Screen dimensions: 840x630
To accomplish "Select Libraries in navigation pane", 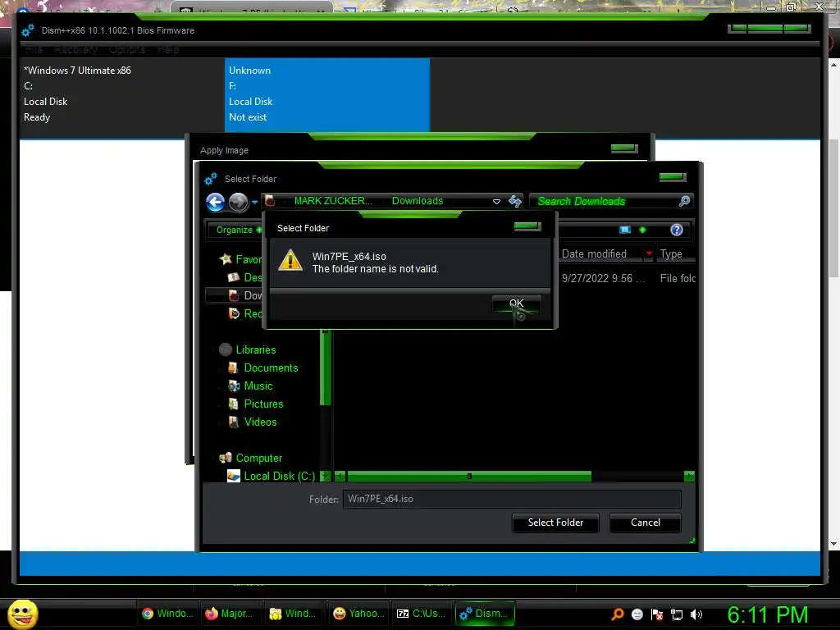I will (x=249, y=349).
